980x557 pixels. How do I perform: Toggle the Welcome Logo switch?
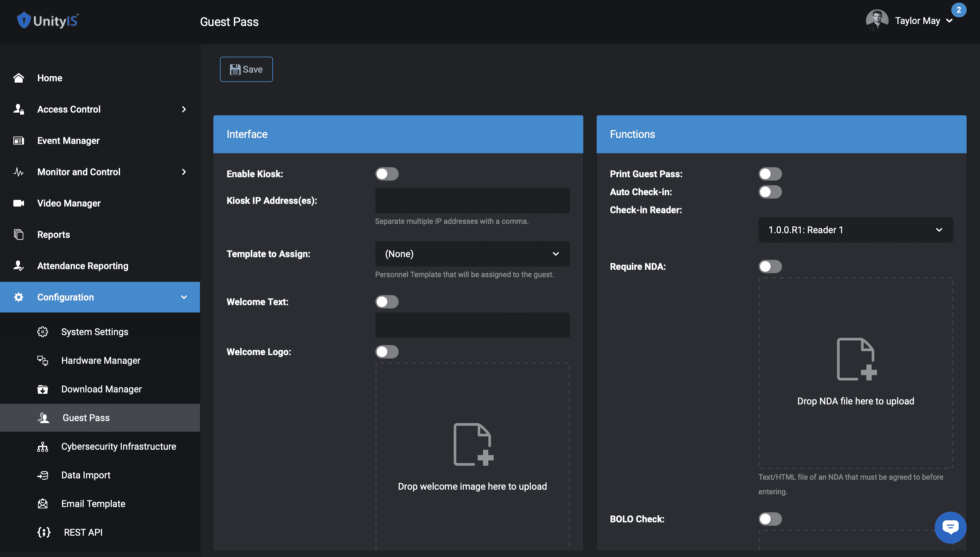(387, 351)
